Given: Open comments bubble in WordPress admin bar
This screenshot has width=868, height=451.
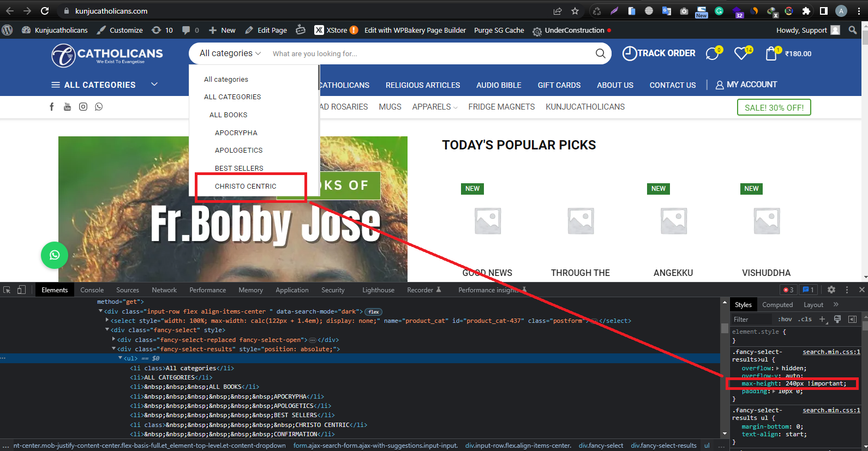Looking at the screenshot, I should 190,30.
